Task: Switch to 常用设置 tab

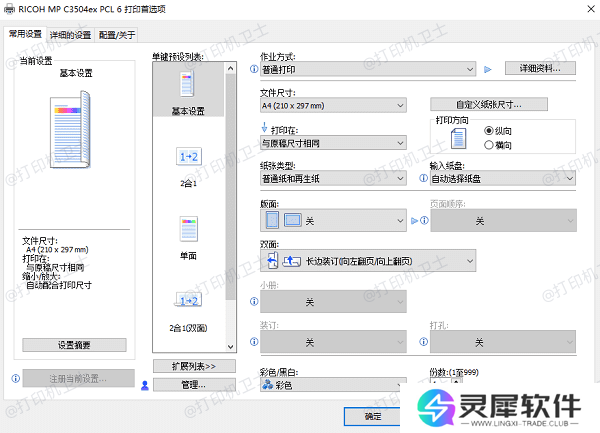Action: (x=25, y=34)
